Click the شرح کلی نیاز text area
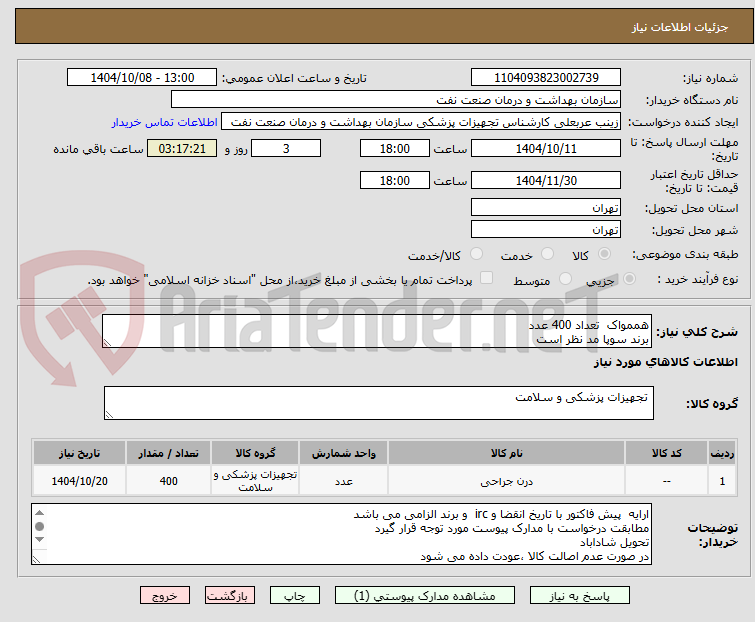 pyautogui.click(x=376, y=331)
